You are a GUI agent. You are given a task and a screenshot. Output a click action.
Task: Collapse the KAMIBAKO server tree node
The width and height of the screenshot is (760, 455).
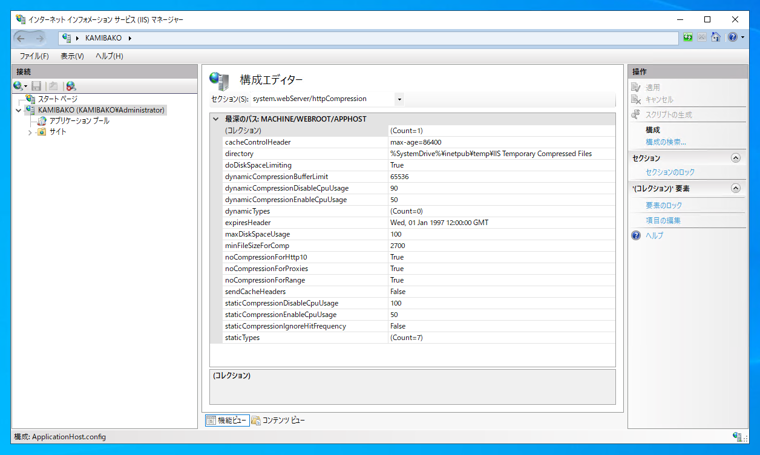point(18,110)
